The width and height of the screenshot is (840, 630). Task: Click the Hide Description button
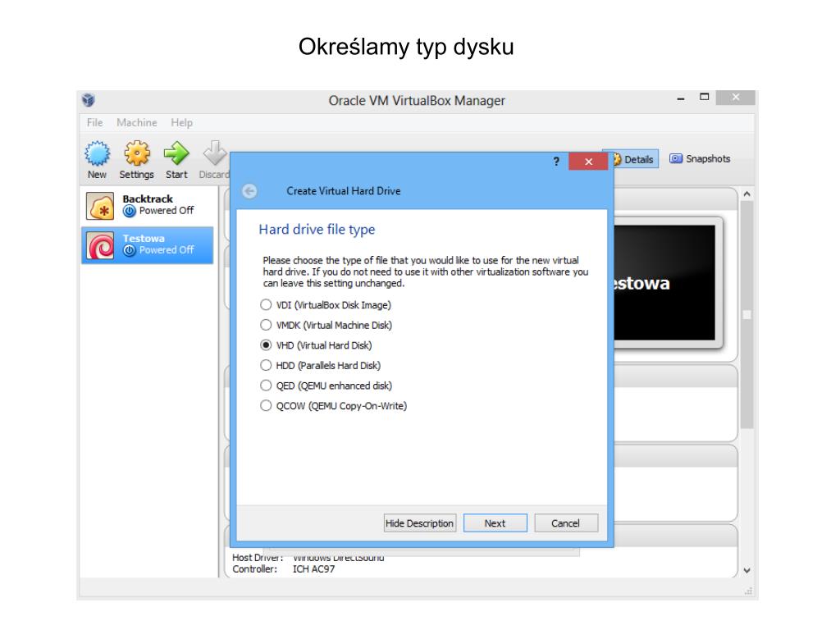(x=419, y=523)
